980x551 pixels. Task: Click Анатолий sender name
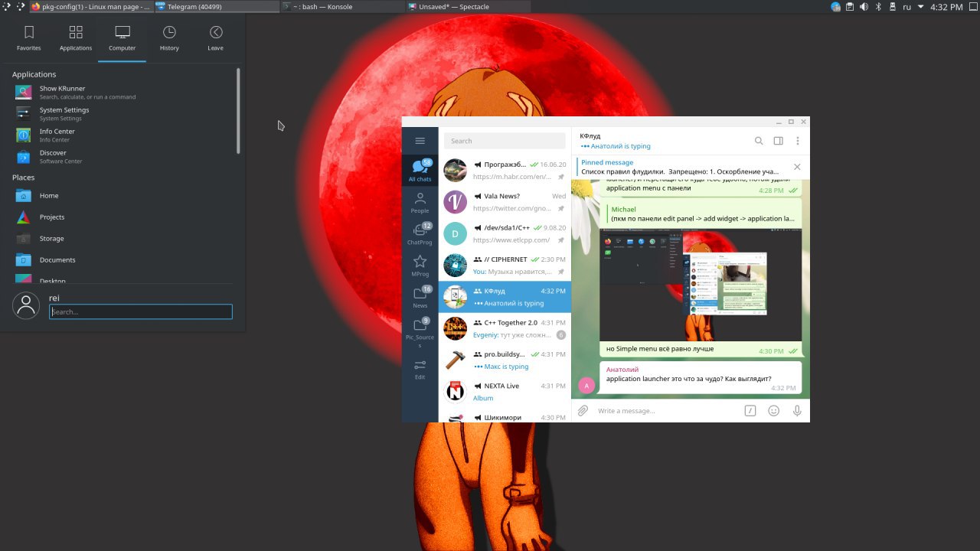622,369
